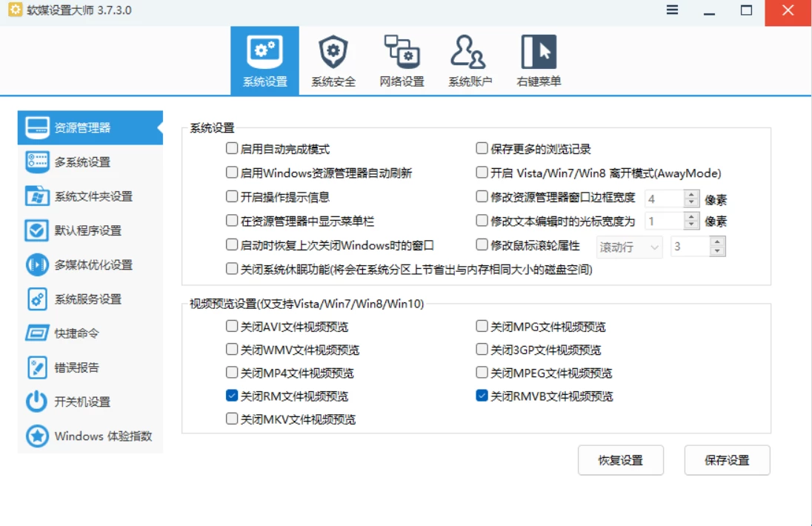This screenshot has height=526, width=812.
Task: Select the 系统文件夹设置 sidebar icon
Action: 37,196
